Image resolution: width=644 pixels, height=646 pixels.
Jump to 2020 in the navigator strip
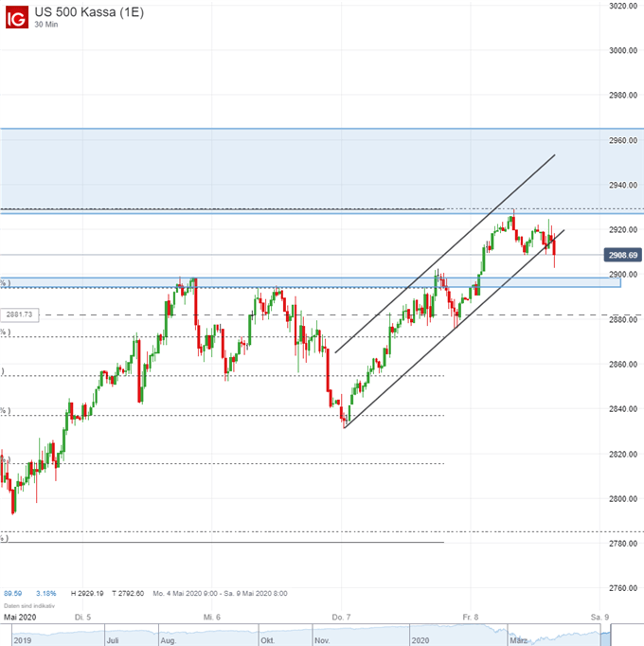tap(420, 640)
